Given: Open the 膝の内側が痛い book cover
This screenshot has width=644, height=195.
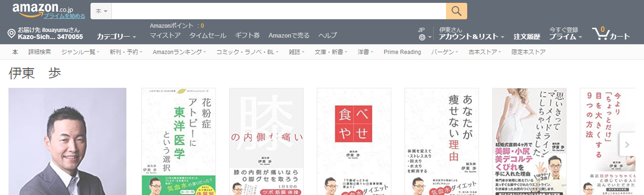Looking at the screenshot, I should point(266,141).
